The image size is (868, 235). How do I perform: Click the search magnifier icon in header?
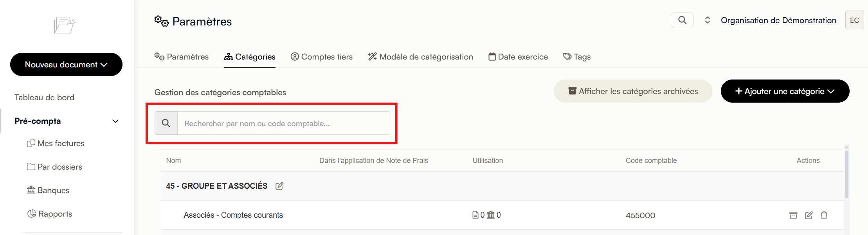click(x=682, y=20)
